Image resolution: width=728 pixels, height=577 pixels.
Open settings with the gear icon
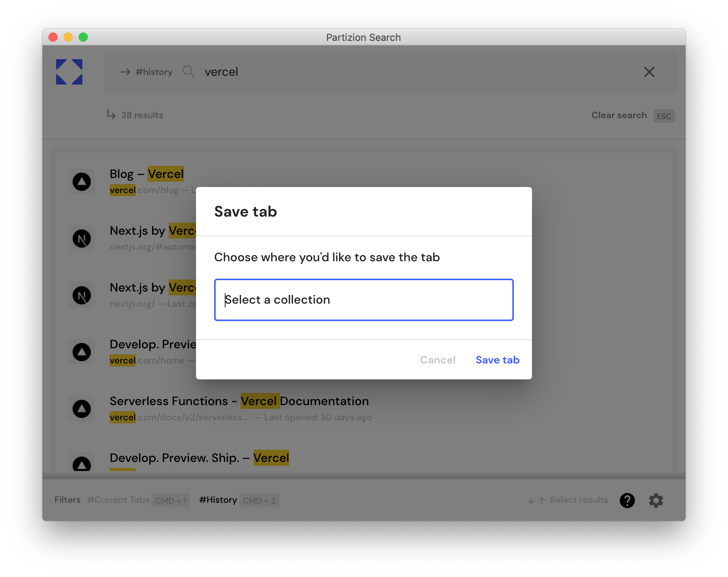coord(656,500)
